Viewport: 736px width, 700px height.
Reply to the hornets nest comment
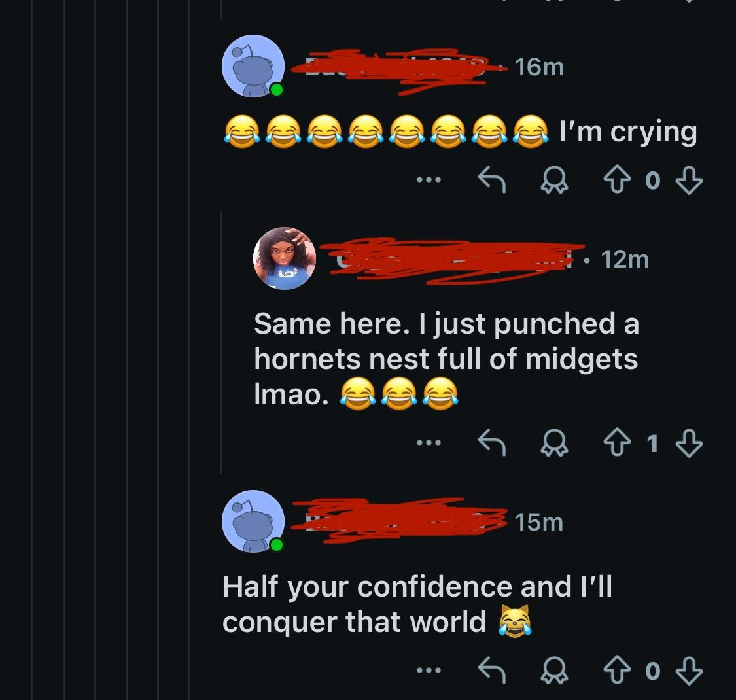492,444
